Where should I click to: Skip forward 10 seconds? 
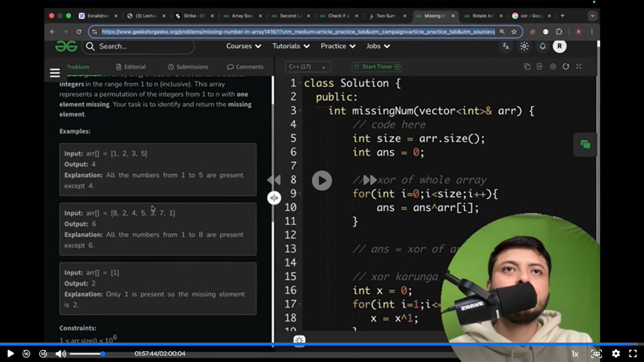(43, 353)
